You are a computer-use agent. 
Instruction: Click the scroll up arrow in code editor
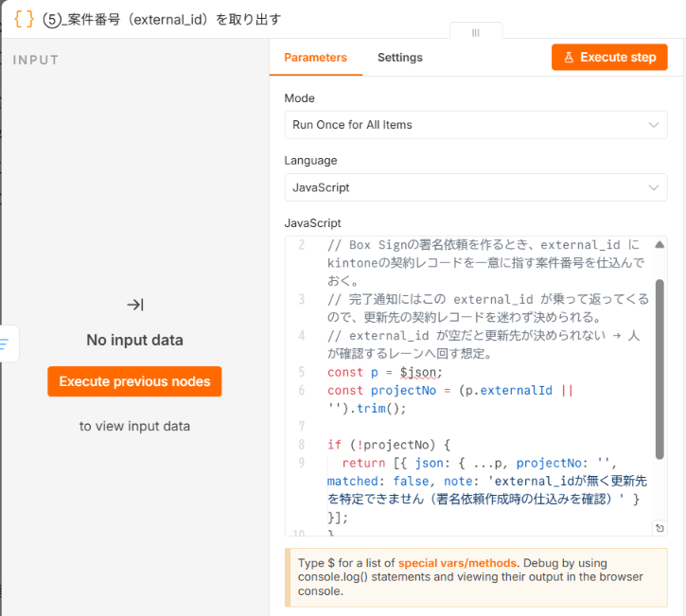click(x=660, y=244)
